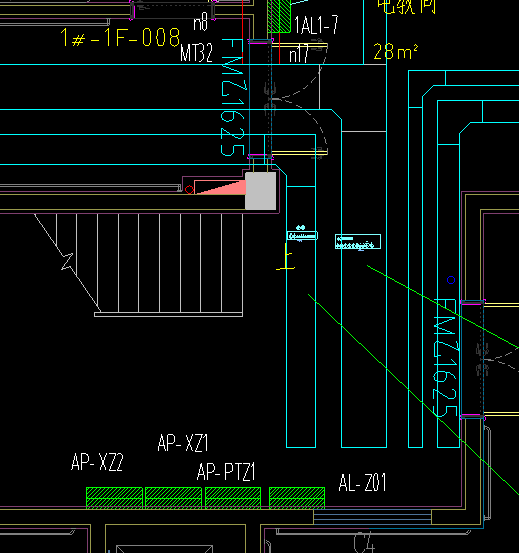Select the green hatched panel under AP-XZ2

pyautogui.click(x=114, y=498)
